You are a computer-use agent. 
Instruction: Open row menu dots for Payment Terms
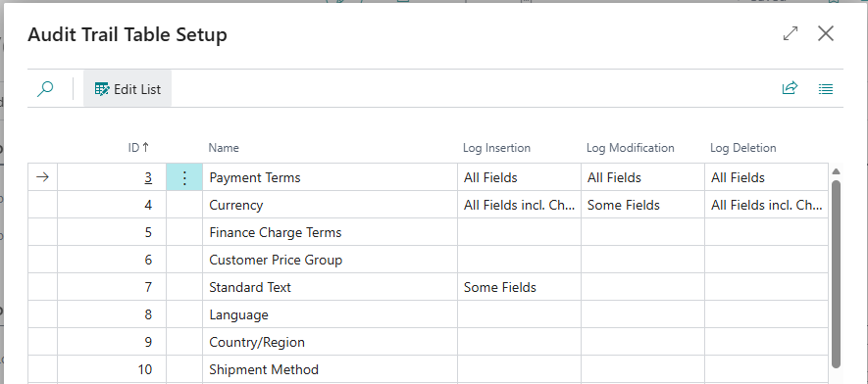point(185,177)
